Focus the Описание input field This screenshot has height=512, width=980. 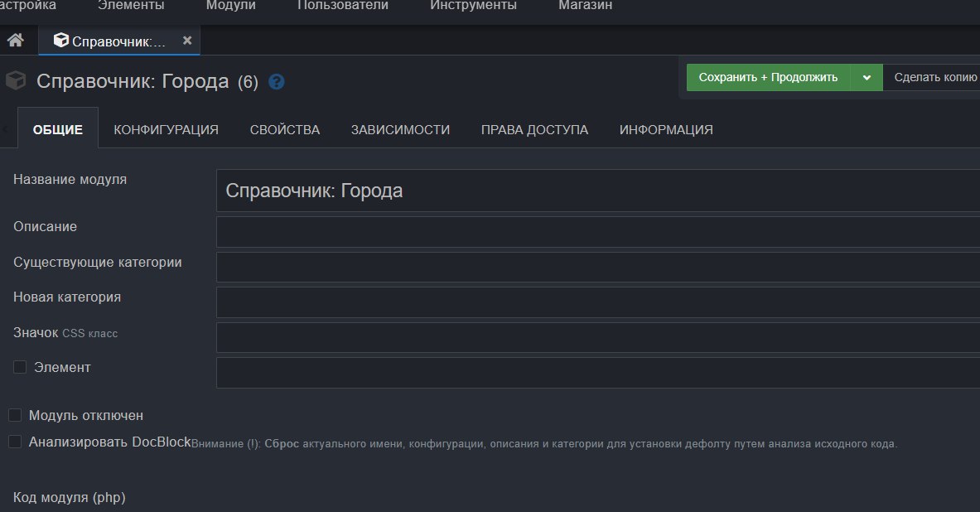coord(598,232)
